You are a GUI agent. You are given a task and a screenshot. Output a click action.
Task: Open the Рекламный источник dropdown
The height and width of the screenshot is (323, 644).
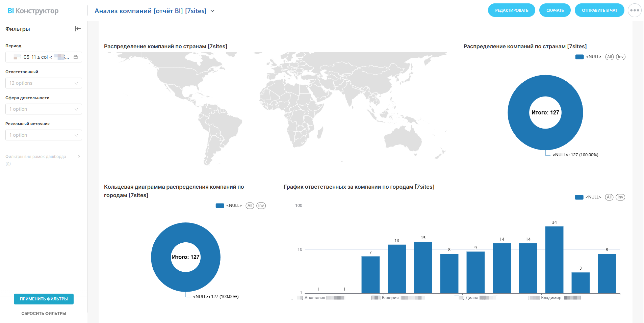[x=44, y=135]
